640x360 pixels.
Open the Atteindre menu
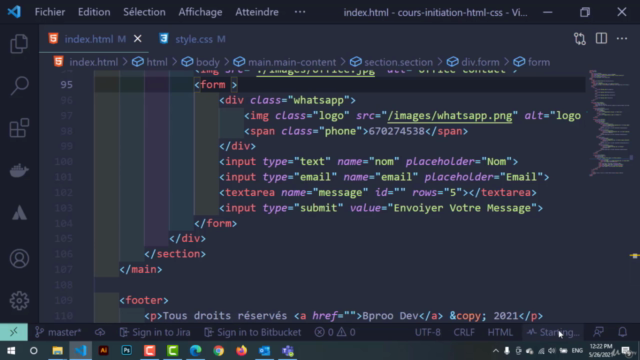click(x=257, y=12)
